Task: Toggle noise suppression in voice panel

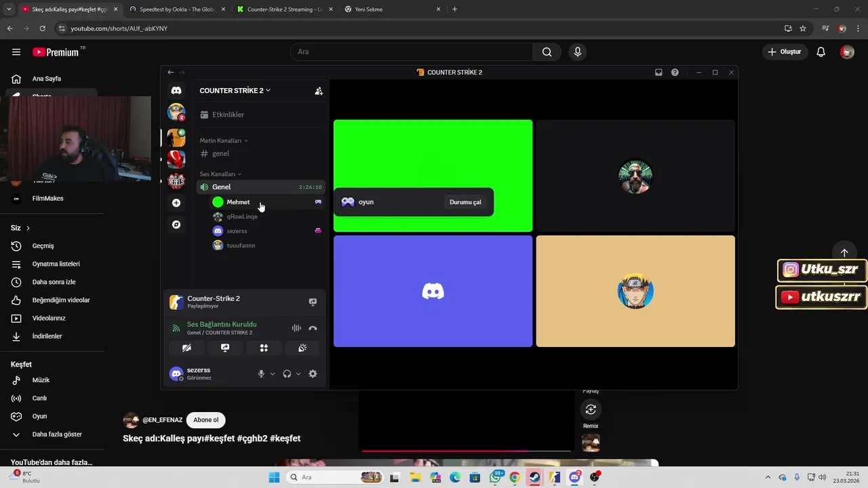Action: (x=296, y=328)
